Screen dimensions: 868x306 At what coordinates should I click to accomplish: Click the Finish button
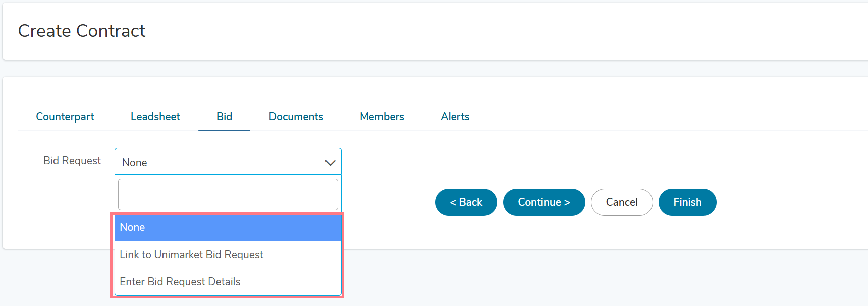[687, 202]
